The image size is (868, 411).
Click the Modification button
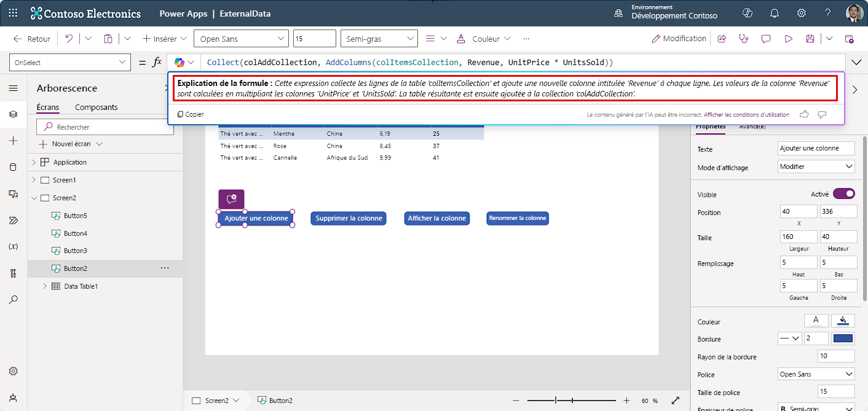click(679, 39)
